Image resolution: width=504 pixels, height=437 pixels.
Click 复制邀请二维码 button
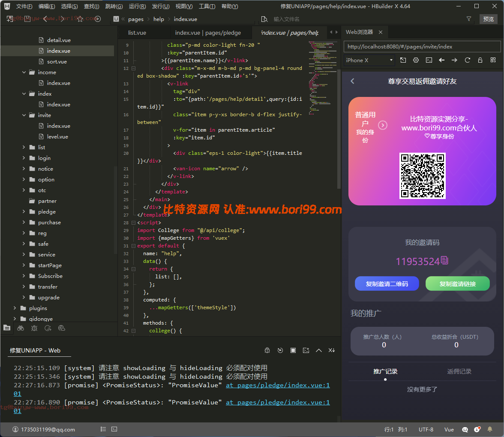coord(387,283)
